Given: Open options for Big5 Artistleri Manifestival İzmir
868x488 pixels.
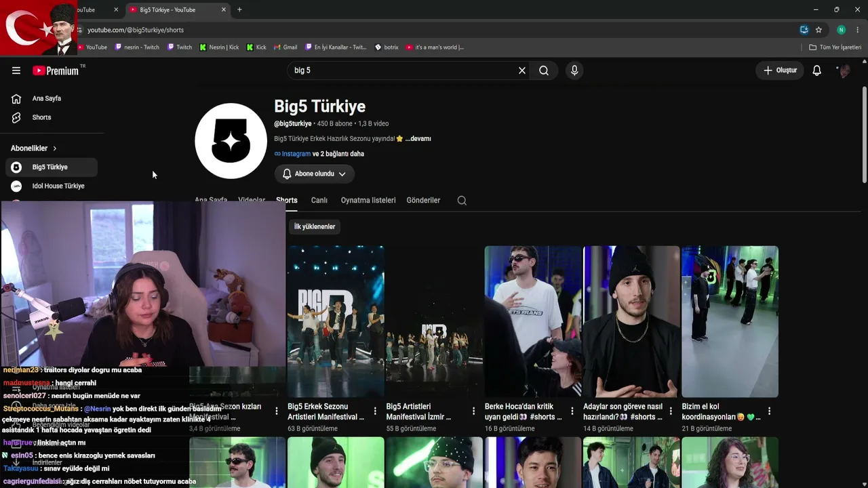Looking at the screenshot, I should pyautogui.click(x=473, y=411).
